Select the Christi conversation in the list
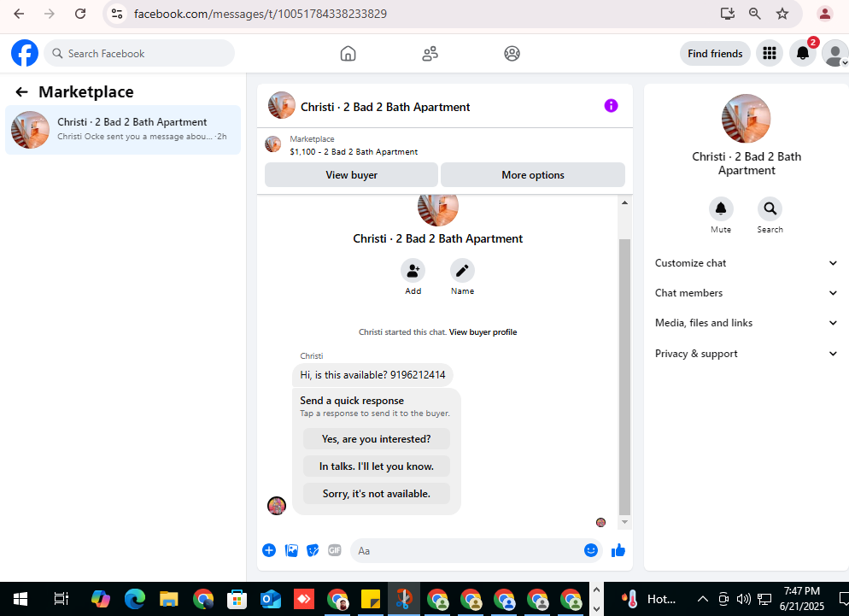This screenshot has width=849, height=616. pos(123,130)
